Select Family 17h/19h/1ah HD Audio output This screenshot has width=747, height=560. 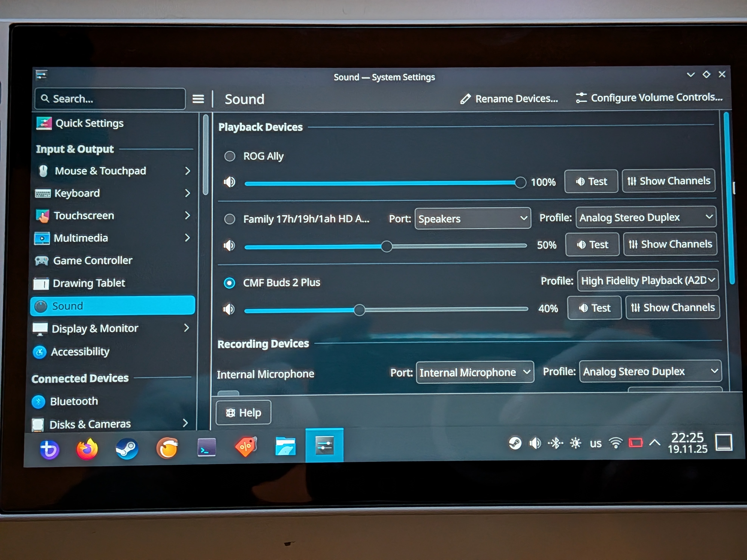click(230, 219)
